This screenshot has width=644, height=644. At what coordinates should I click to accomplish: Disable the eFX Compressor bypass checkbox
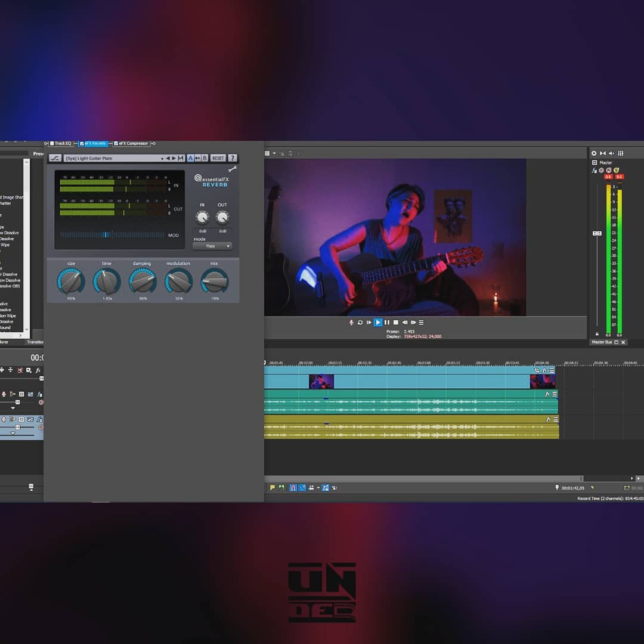[x=116, y=143]
